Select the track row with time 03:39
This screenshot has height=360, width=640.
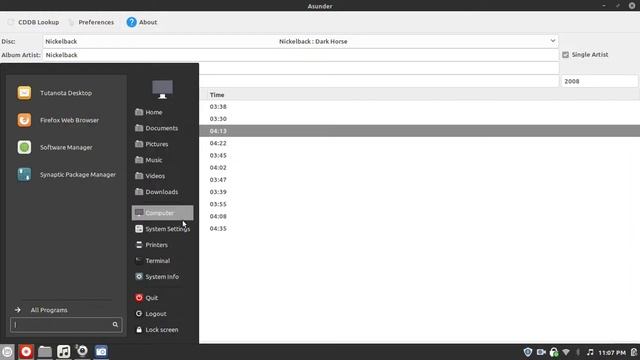point(419,192)
